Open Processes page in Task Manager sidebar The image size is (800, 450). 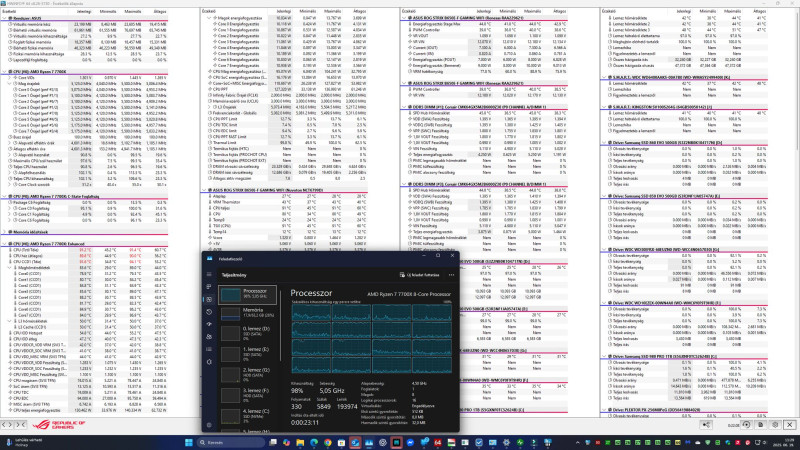(209, 287)
